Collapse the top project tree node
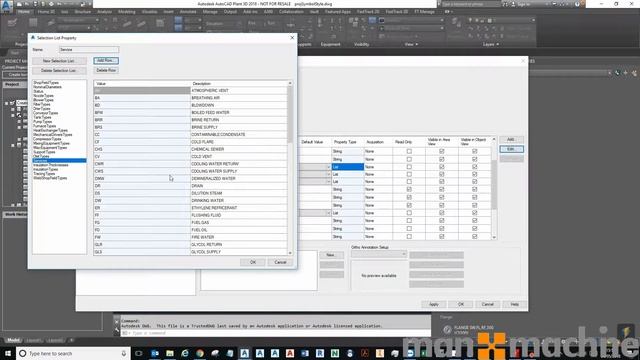 coord(7,103)
